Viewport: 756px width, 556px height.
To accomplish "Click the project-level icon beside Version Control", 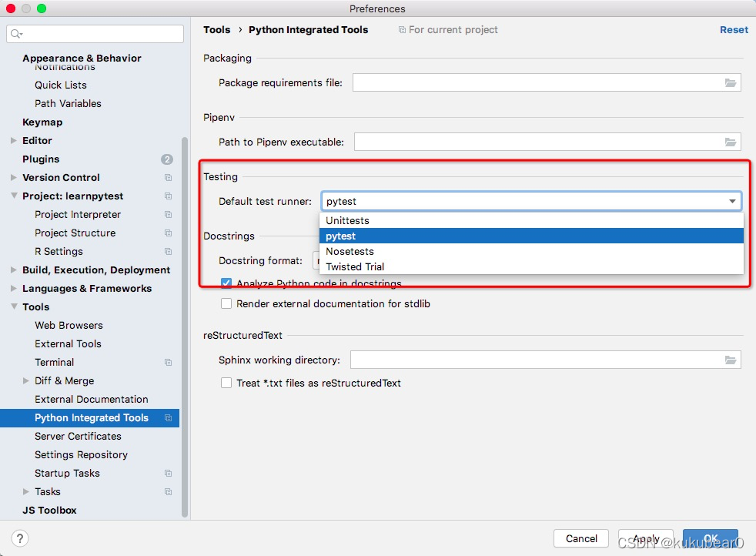I will [168, 177].
